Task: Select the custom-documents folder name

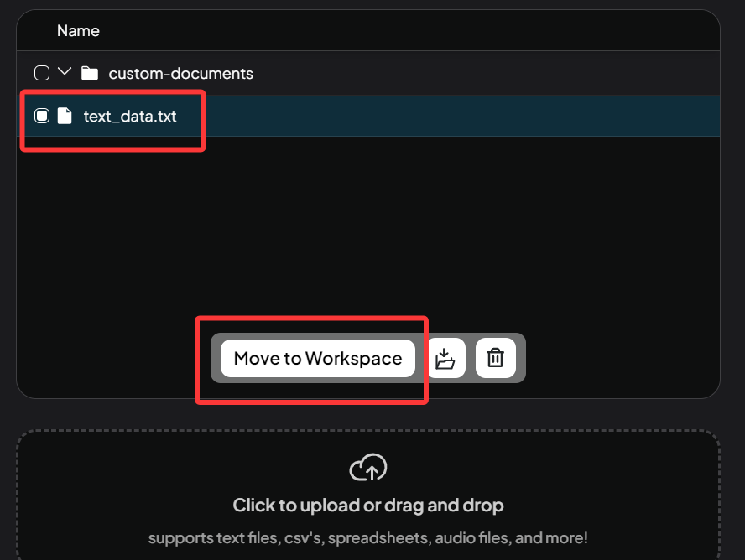Action: [x=180, y=74]
